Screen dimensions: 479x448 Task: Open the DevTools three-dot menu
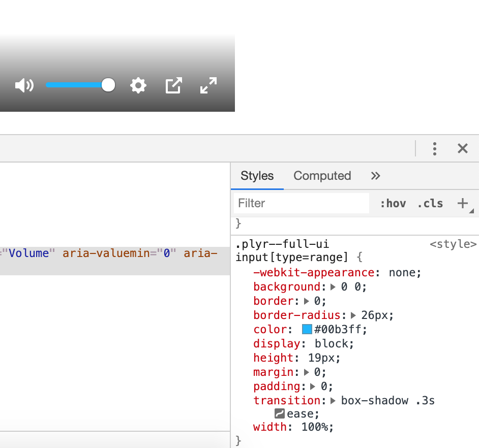coord(435,148)
